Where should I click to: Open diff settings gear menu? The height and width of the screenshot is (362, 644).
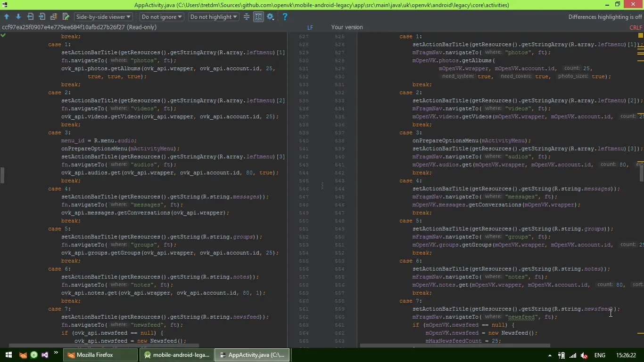coord(271,17)
